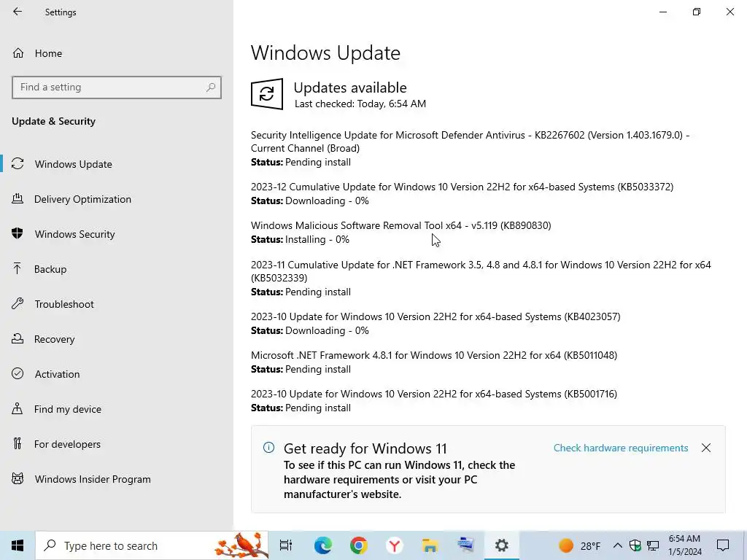Launch Google Chrome from the taskbar
The height and width of the screenshot is (560, 747).
358,545
